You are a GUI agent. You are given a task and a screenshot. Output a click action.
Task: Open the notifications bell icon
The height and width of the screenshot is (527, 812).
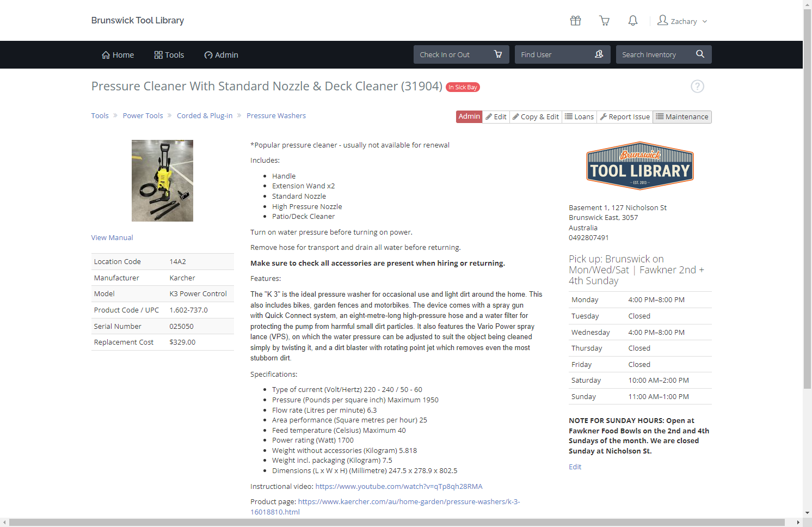(633, 21)
